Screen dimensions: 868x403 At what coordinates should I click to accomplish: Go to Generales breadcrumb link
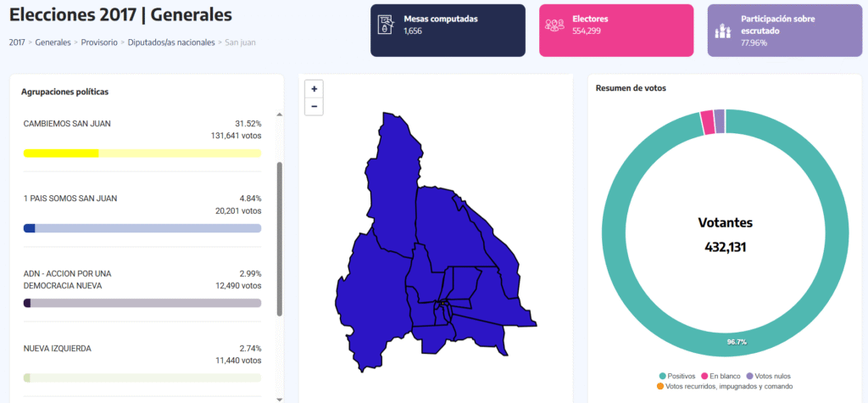click(53, 42)
